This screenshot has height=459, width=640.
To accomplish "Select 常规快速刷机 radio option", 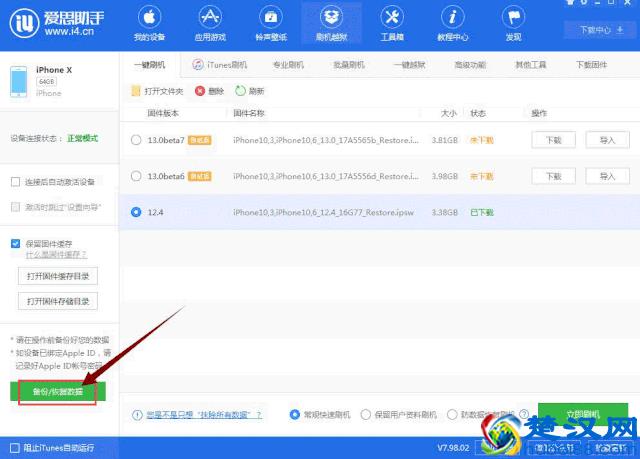I will point(294,415).
